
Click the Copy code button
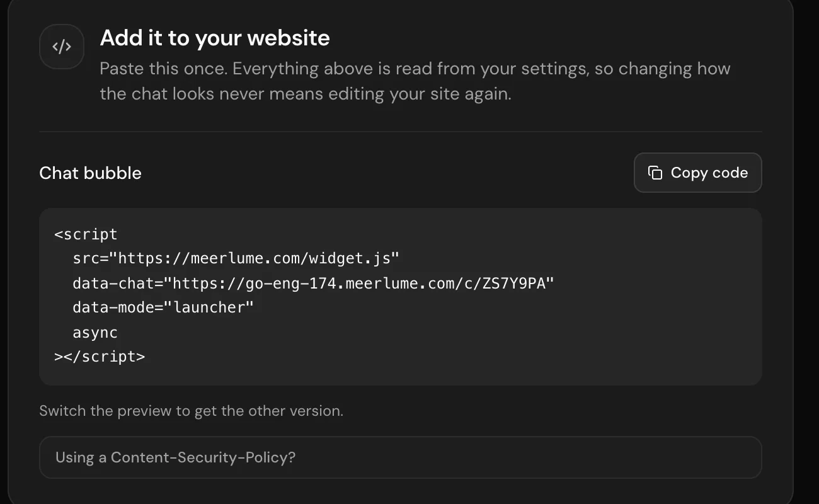click(x=697, y=173)
